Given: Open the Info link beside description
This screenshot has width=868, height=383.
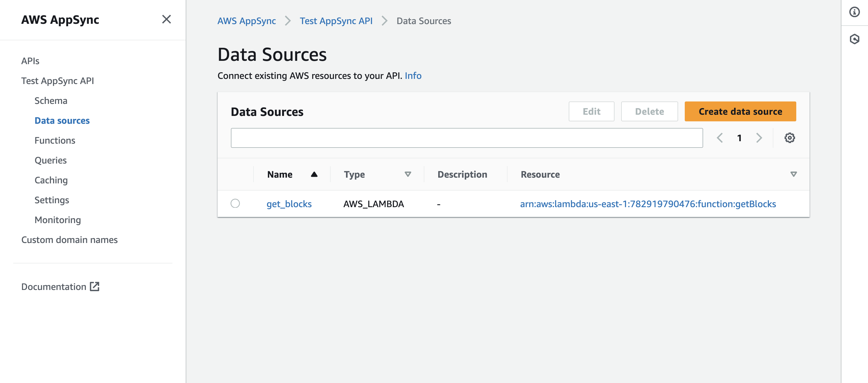Looking at the screenshot, I should click(413, 76).
